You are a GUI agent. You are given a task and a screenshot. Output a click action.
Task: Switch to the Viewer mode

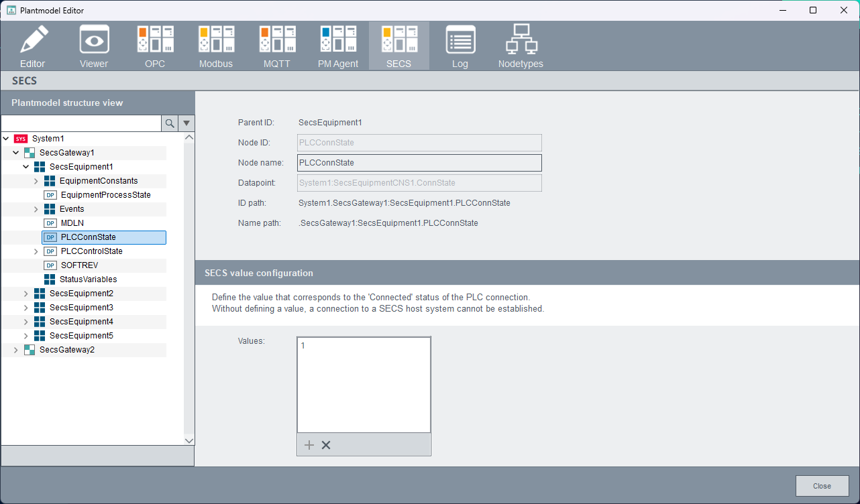pos(94,46)
